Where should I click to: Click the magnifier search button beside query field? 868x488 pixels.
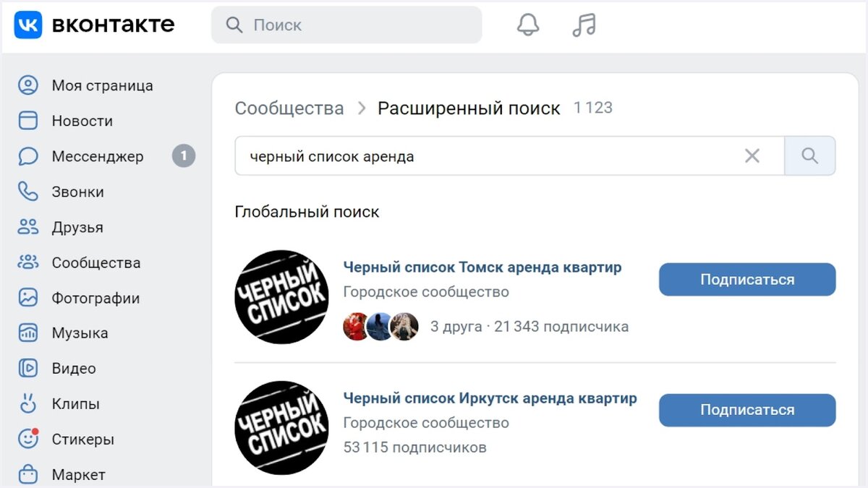click(x=810, y=156)
